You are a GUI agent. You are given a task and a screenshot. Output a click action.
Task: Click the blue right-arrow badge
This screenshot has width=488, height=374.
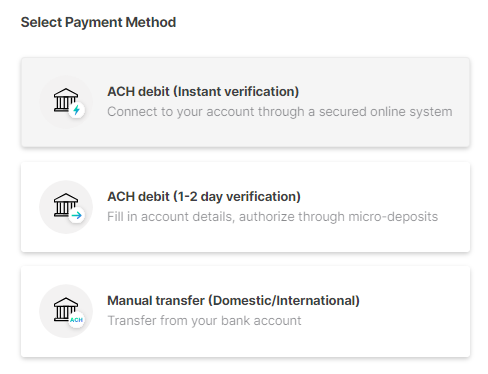[77, 215]
